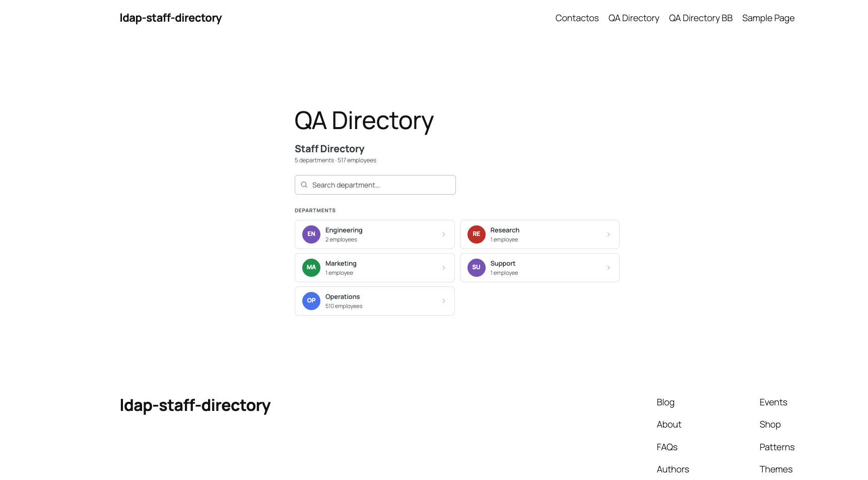
Task: Click '5 departments · 517 employees' summary
Action: point(336,160)
